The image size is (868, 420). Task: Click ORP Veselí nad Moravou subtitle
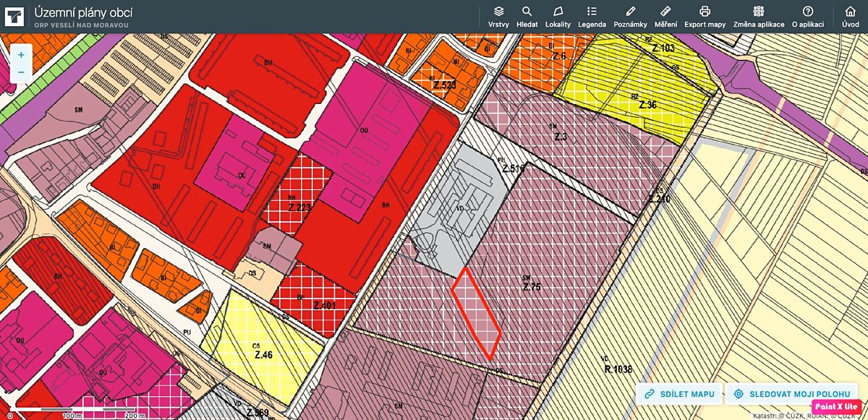point(81,25)
